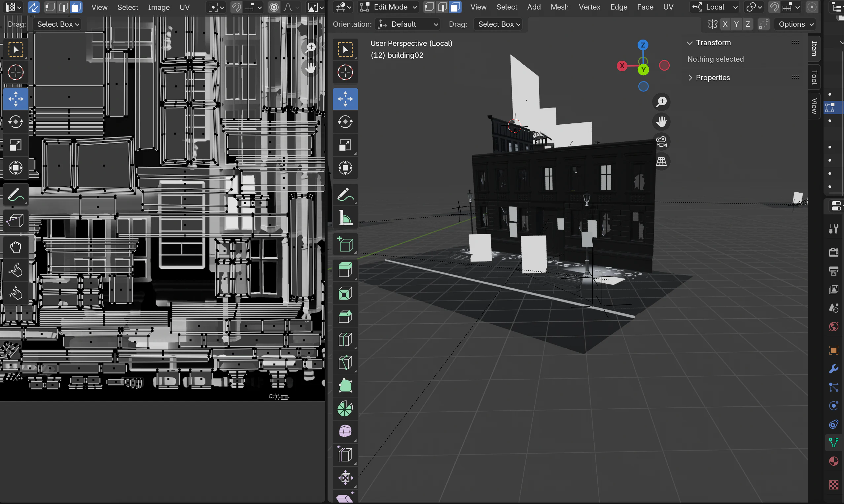Open the Orientation Default dropdown
This screenshot has width=844, height=504.
tap(407, 24)
